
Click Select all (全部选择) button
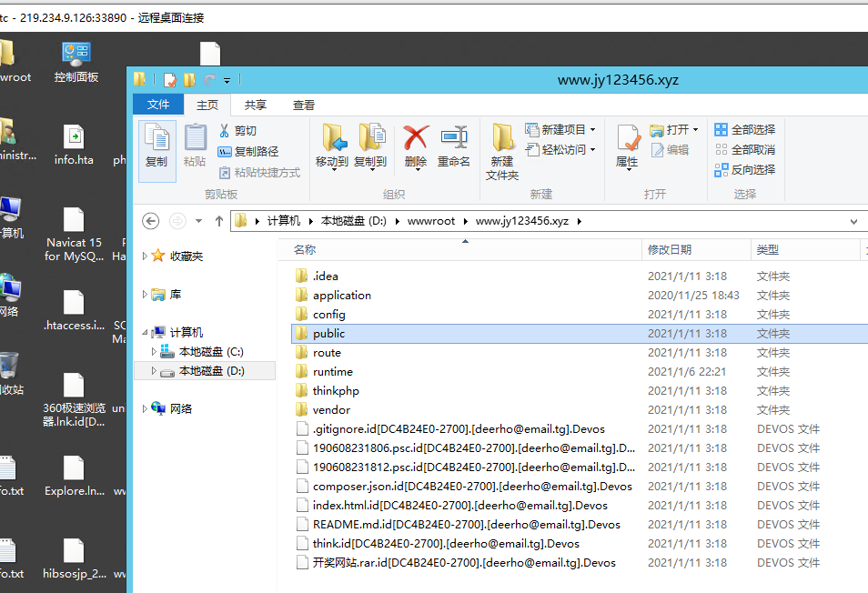tap(745, 130)
